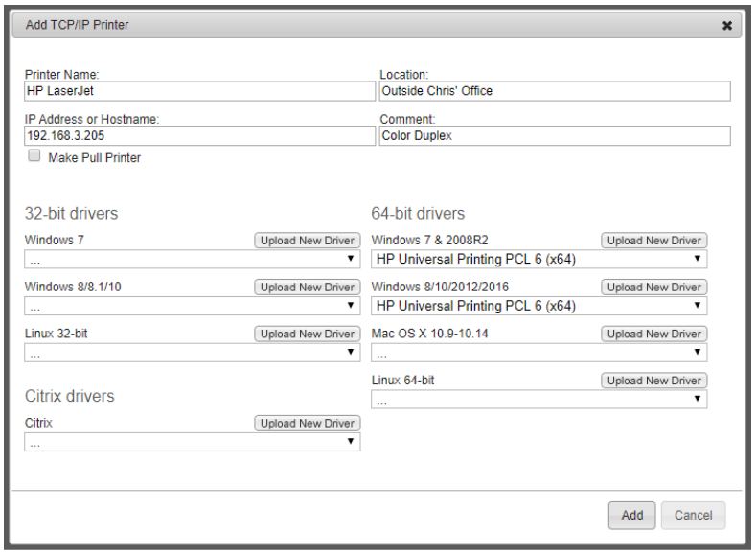
Task: Upload New Driver for Citrix
Action: pos(307,424)
